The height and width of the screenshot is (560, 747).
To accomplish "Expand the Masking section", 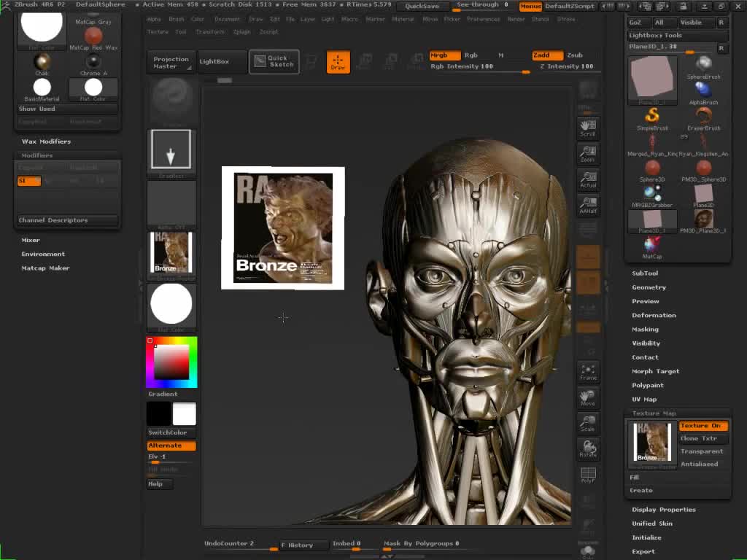I will [645, 329].
